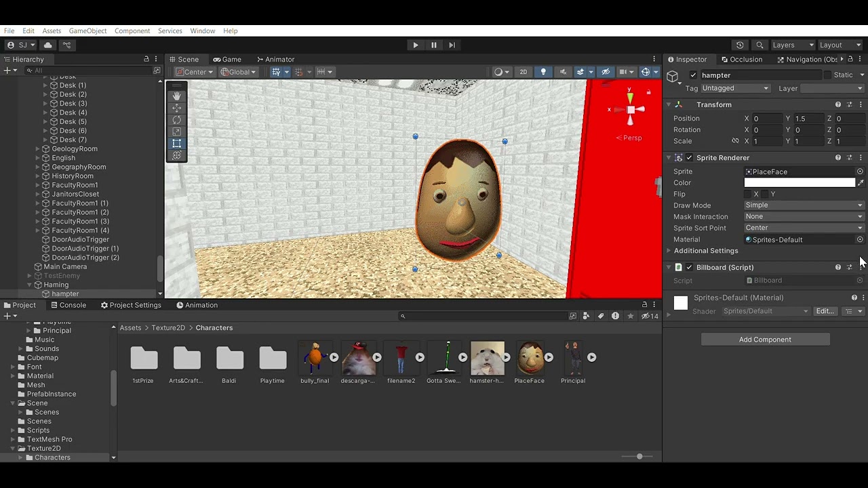Click the shader Edit button
This screenshot has width=868, height=488.
coord(825,311)
